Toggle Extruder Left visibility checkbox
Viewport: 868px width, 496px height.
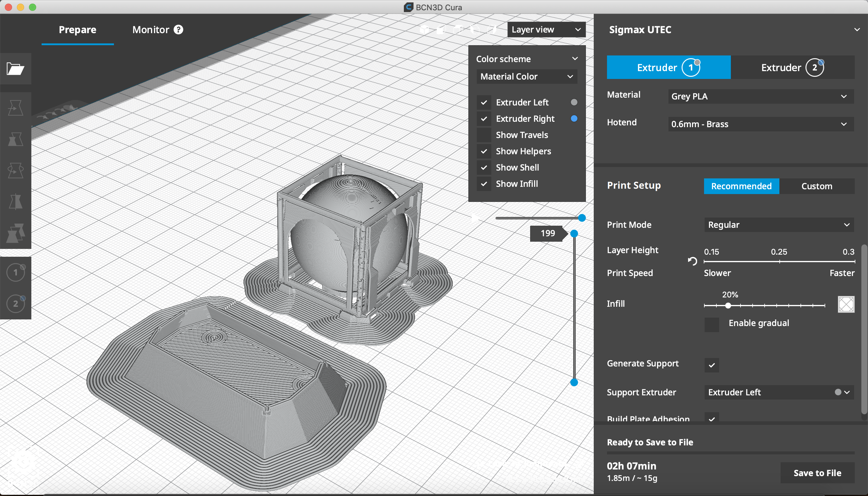point(484,102)
